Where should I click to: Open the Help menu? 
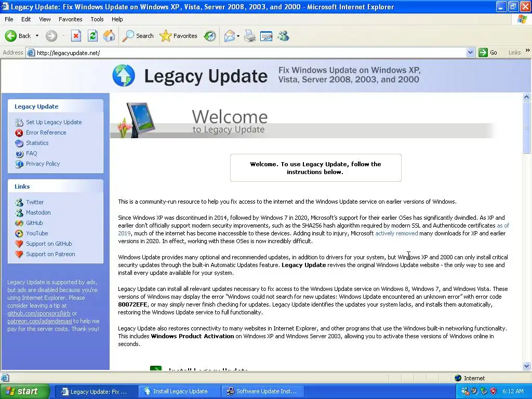[x=117, y=19]
